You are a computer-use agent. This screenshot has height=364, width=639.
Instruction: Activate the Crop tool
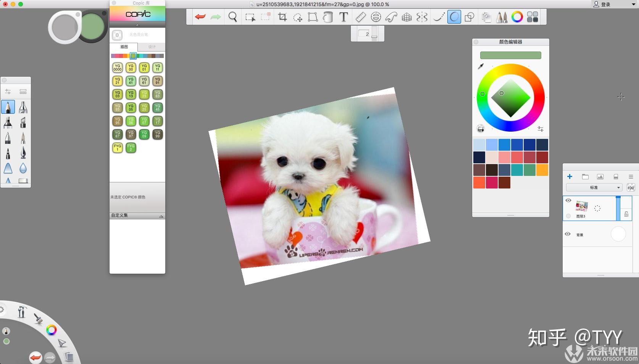(282, 17)
